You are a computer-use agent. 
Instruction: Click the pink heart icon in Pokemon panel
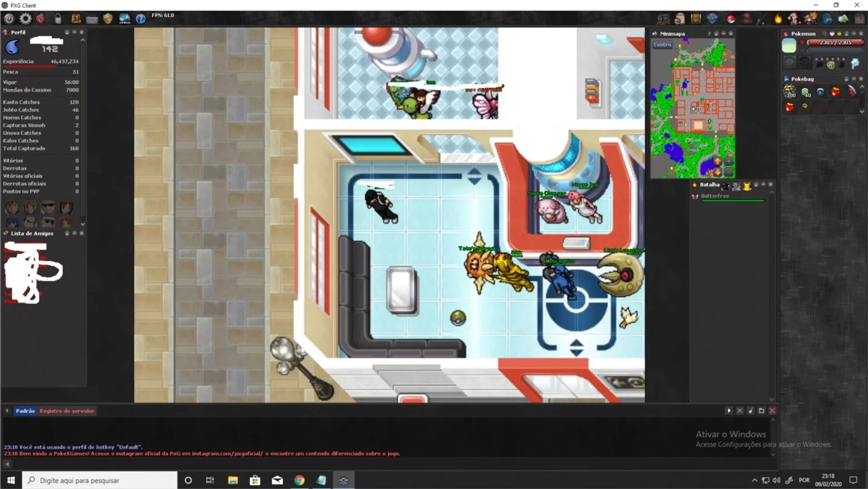tap(832, 34)
